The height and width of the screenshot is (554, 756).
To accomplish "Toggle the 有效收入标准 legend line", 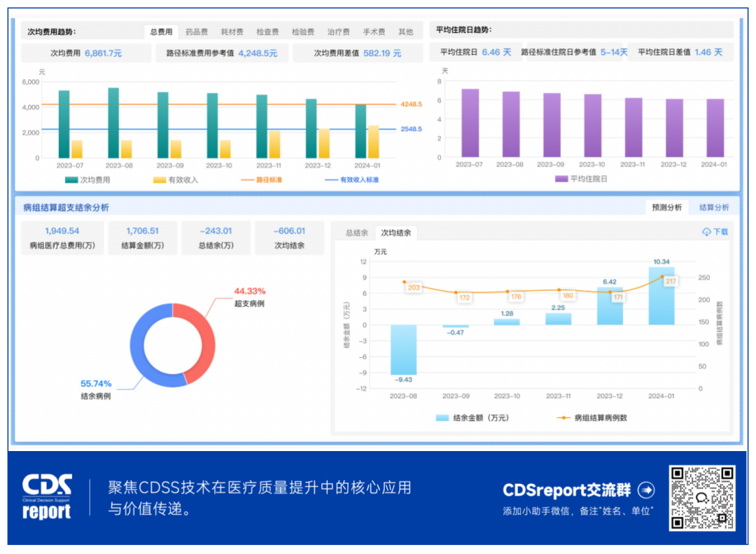I will (x=331, y=180).
